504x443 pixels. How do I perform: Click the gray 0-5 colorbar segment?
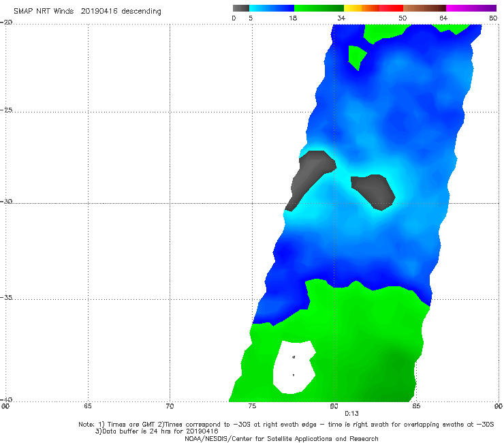(x=241, y=8)
